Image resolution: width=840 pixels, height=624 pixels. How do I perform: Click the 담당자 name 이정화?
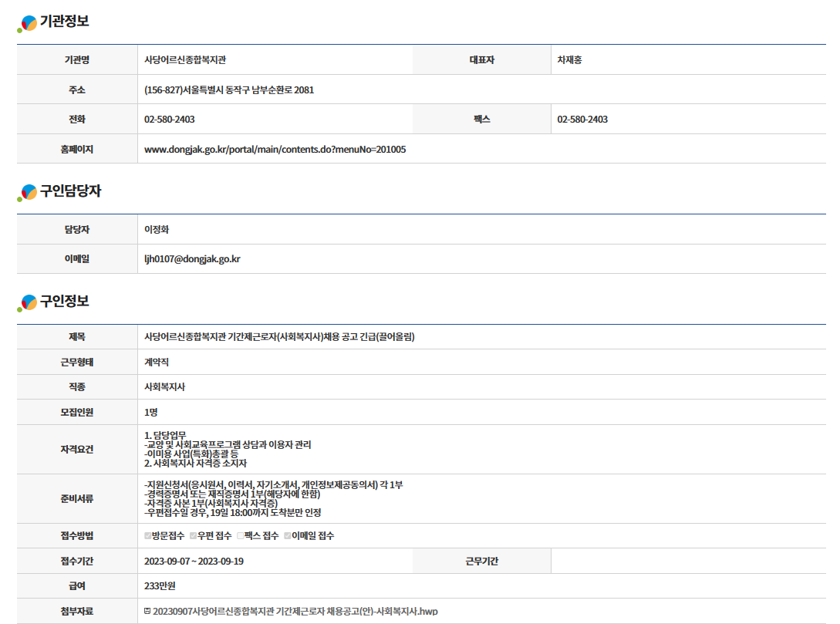point(157,230)
